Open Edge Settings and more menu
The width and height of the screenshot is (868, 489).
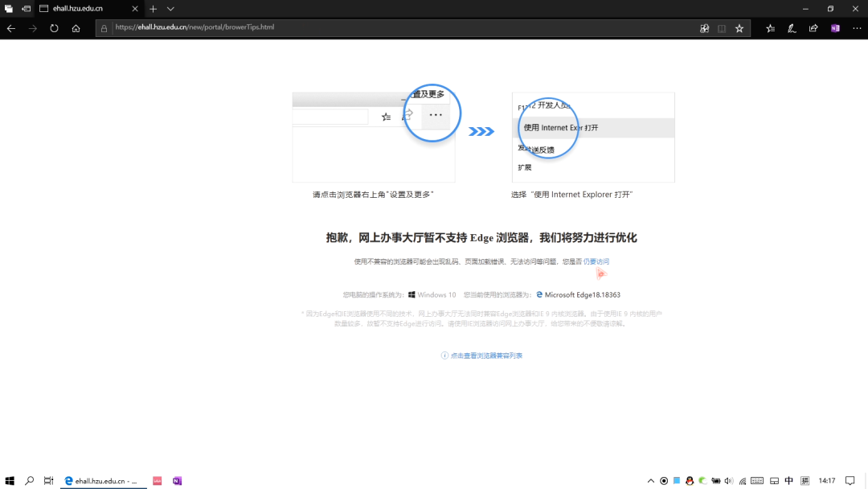click(857, 28)
